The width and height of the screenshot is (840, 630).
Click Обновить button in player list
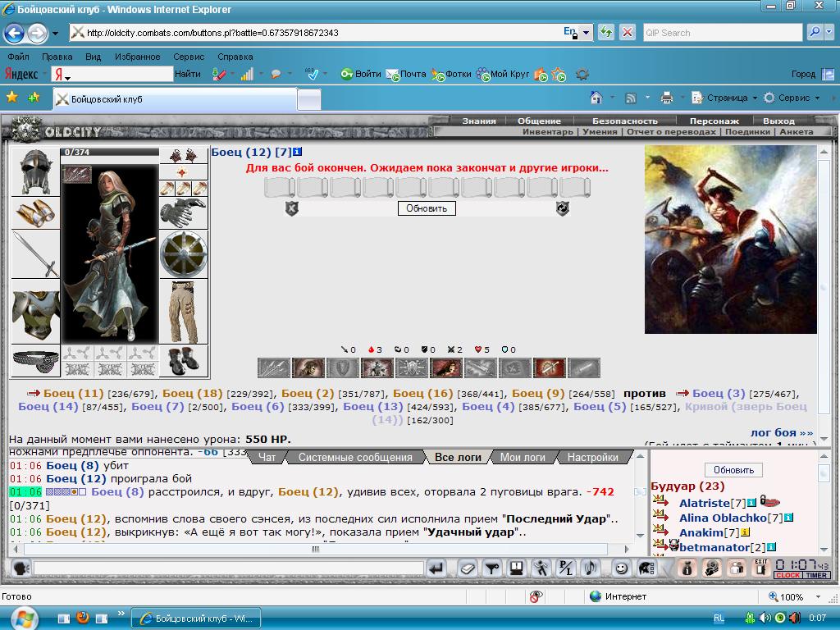point(733,470)
